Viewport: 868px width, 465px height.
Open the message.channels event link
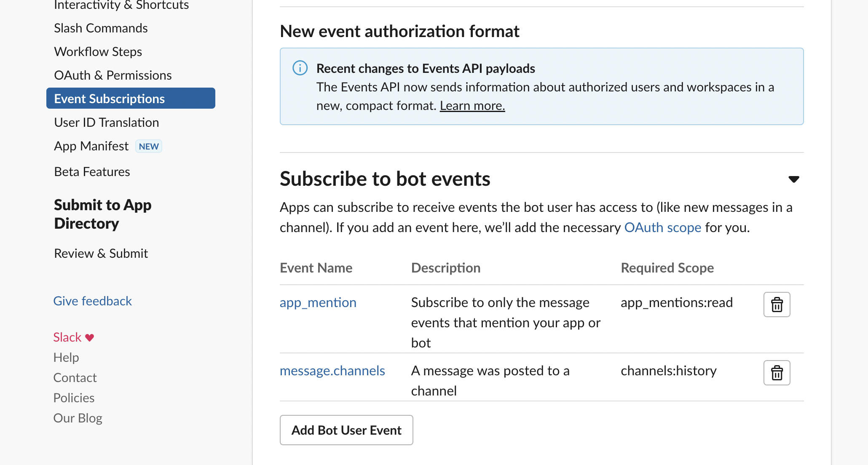click(332, 371)
